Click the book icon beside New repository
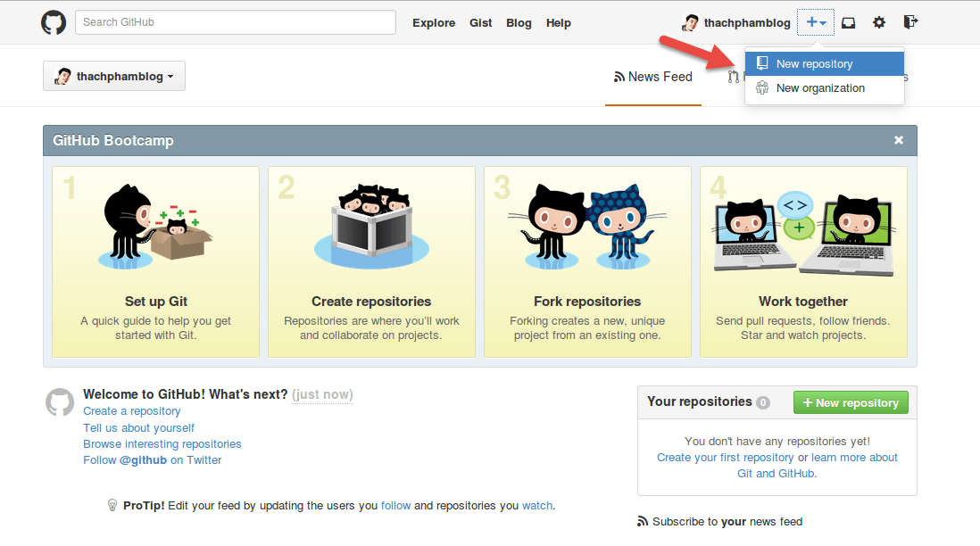Image resolution: width=980 pixels, height=546 pixels. point(762,63)
